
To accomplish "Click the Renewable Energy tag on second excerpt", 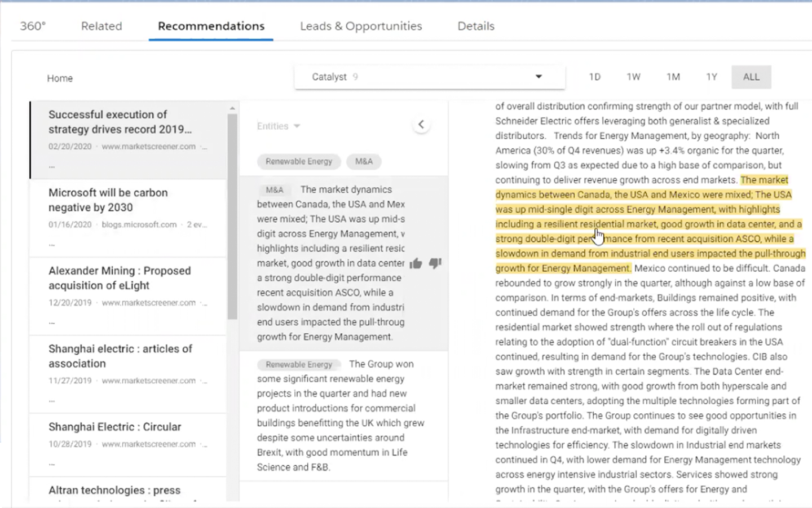I will [299, 364].
